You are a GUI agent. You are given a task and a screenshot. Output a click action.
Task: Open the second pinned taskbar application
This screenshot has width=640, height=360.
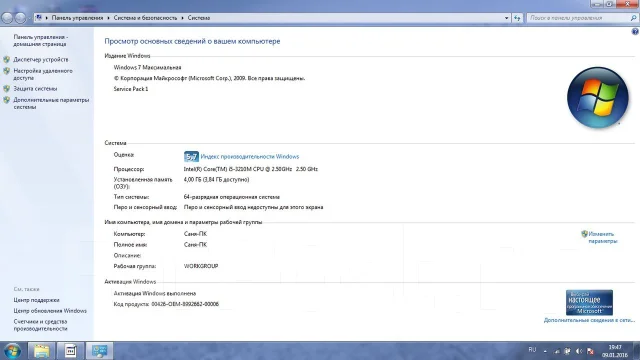pyautogui.click(x=70, y=351)
